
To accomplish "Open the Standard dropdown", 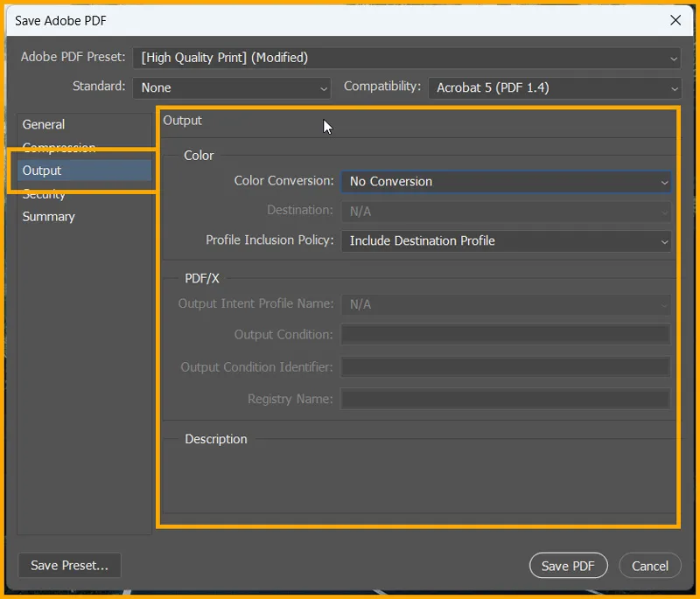I will click(x=232, y=87).
